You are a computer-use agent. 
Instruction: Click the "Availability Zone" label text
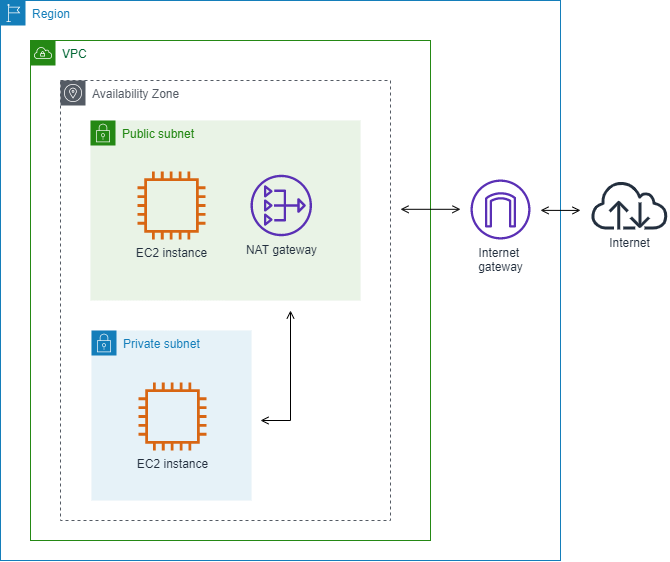point(135,93)
